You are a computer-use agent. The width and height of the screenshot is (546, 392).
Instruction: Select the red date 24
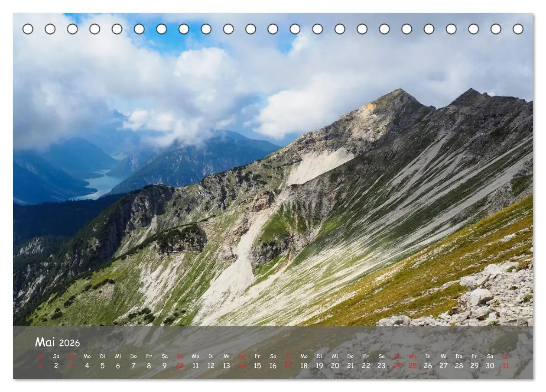click(x=397, y=366)
